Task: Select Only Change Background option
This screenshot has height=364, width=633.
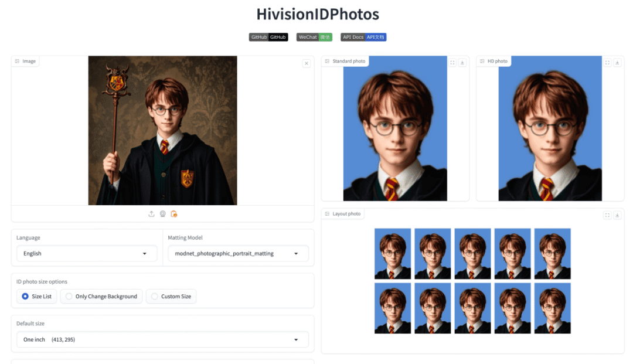Action: (x=101, y=296)
